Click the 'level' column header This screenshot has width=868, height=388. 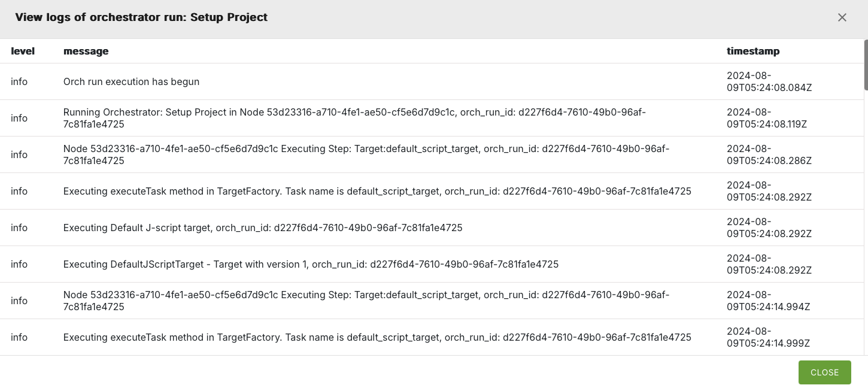(x=23, y=51)
